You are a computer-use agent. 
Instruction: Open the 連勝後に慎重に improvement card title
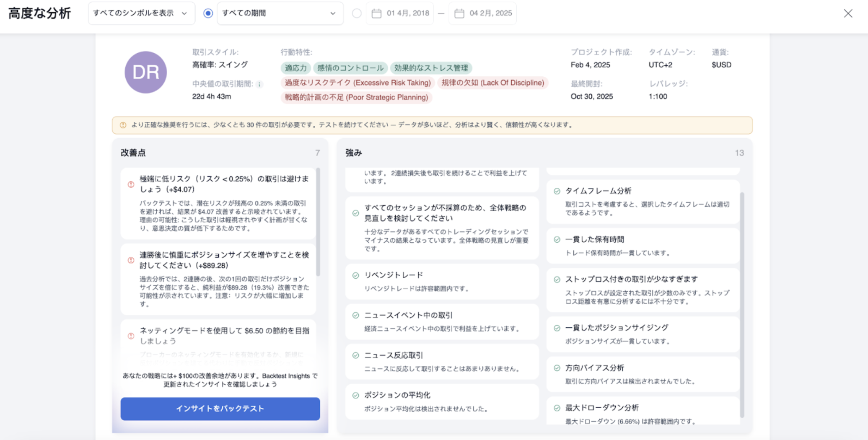pyautogui.click(x=224, y=260)
